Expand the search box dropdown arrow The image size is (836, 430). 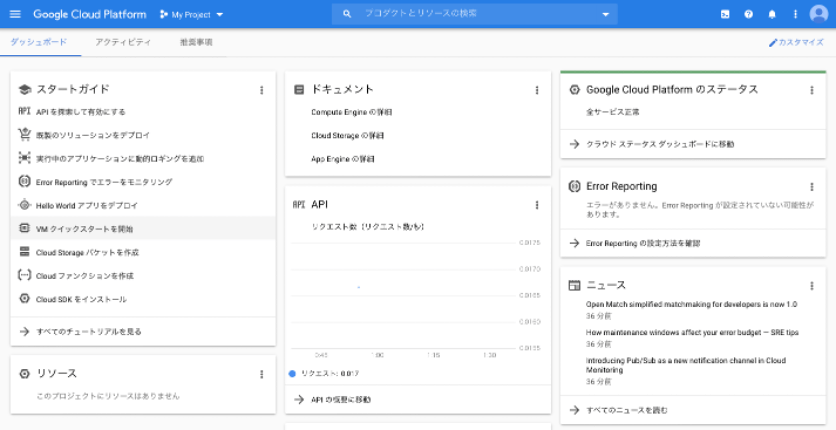click(x=605, y=14)
